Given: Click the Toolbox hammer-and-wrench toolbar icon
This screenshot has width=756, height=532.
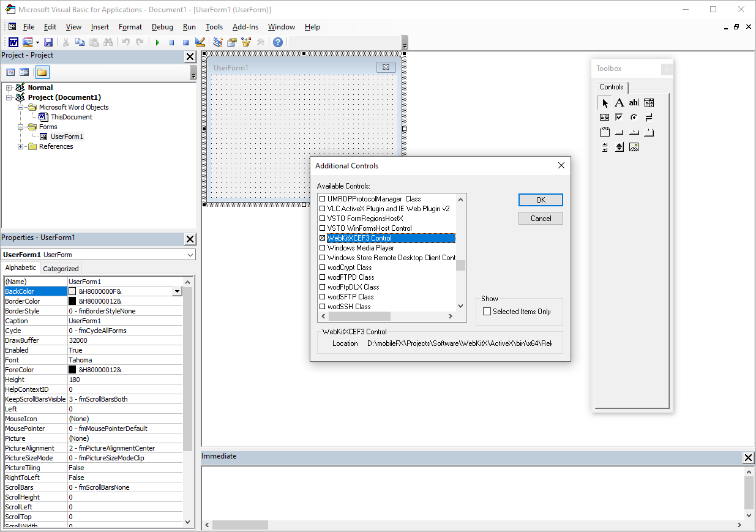Looking at the screenshot, I should [x=260, y=42].
